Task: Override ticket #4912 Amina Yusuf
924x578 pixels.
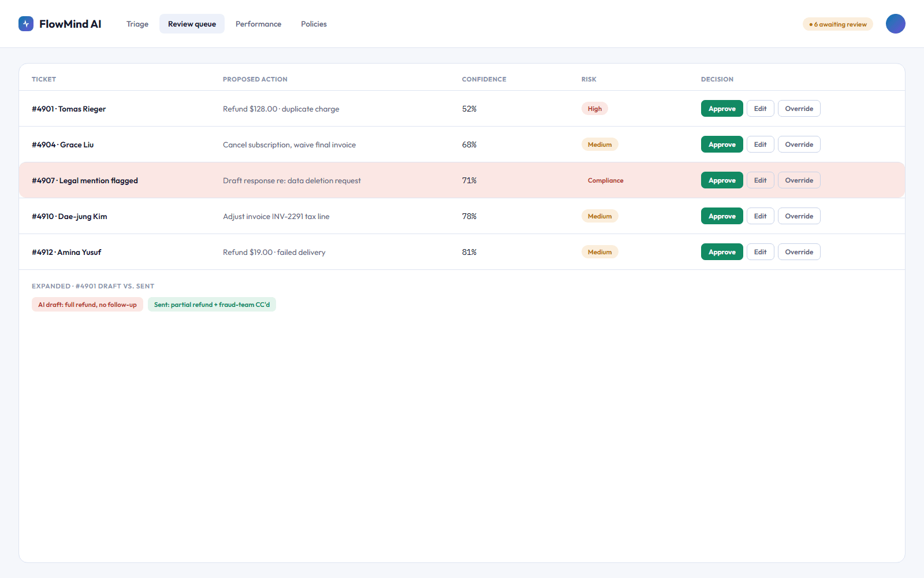Action: coord(799,252)
